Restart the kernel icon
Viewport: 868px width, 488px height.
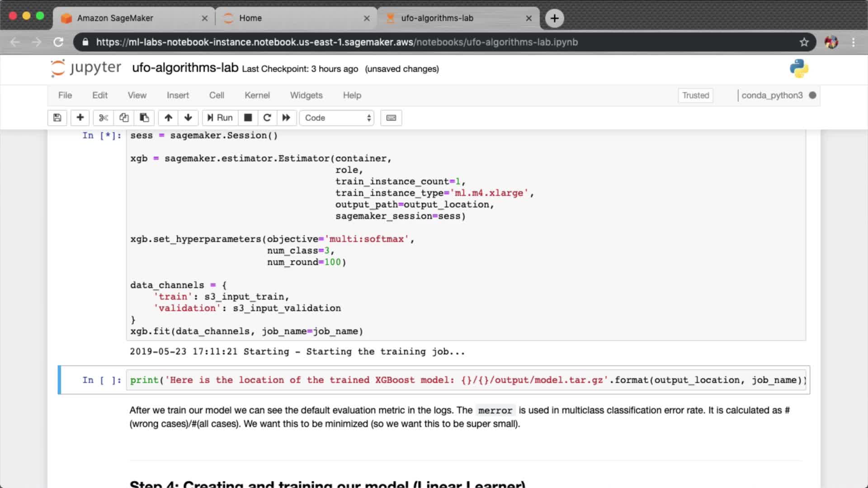pyautogui.click(x=267, y=118)
